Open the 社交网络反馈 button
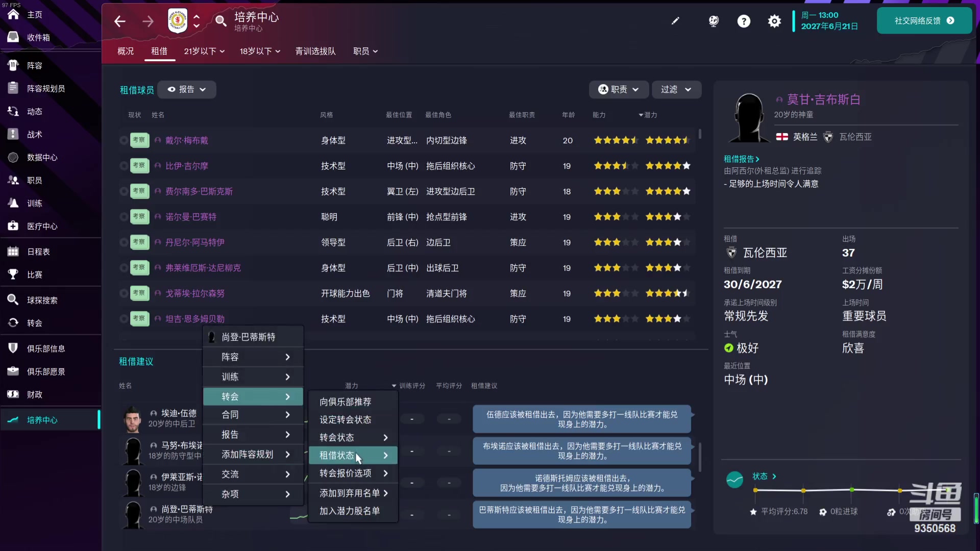The height and width of the screenshot is (551, 980). (x=924, y=20)
